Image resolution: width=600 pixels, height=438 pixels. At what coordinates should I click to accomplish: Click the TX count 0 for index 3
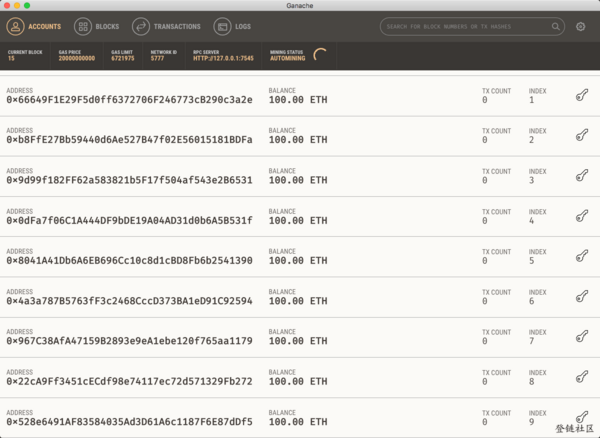tap(485, 180)
